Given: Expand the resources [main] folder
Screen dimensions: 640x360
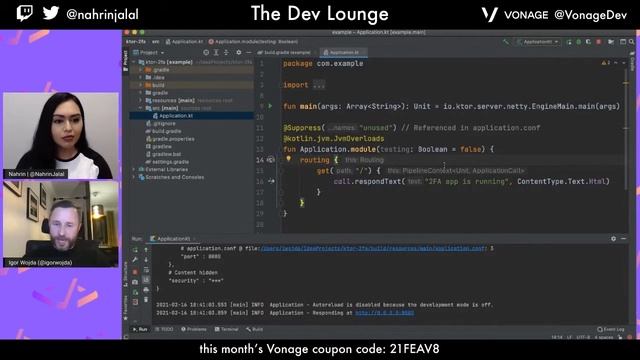Looking at the screenshot, I should point(141,100).
